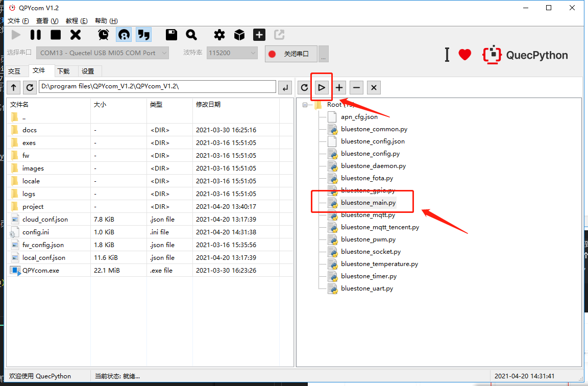This screenshot has height=386, width=588.
Task: Collapse the Root folder tree node
Action: pos(305,105)
